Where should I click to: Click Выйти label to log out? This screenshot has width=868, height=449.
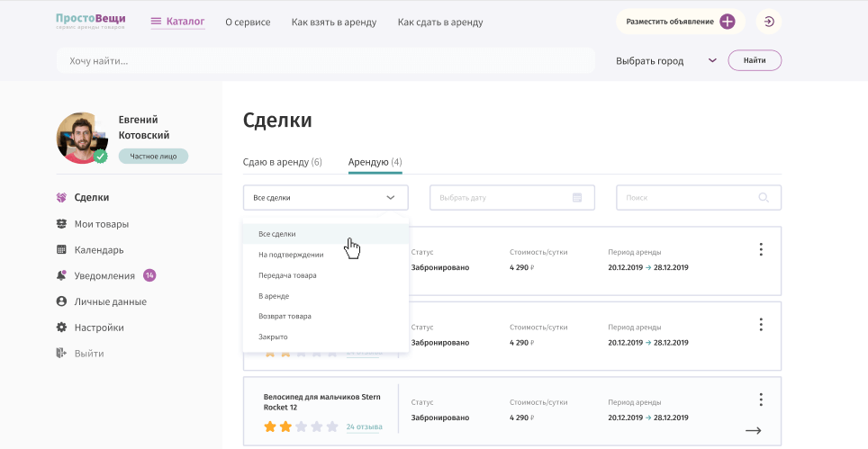[89, 354]
